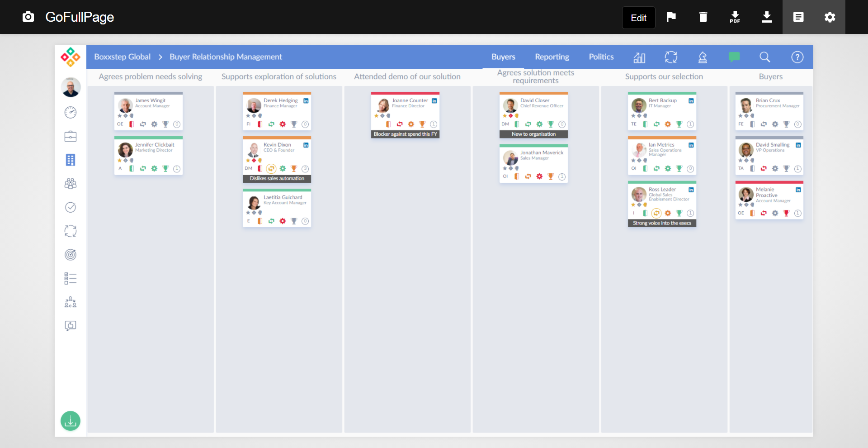This screenshot has height=448, width=868.
Task: Click the briefcase icon in left sidebar
Action: coord(71,136)
